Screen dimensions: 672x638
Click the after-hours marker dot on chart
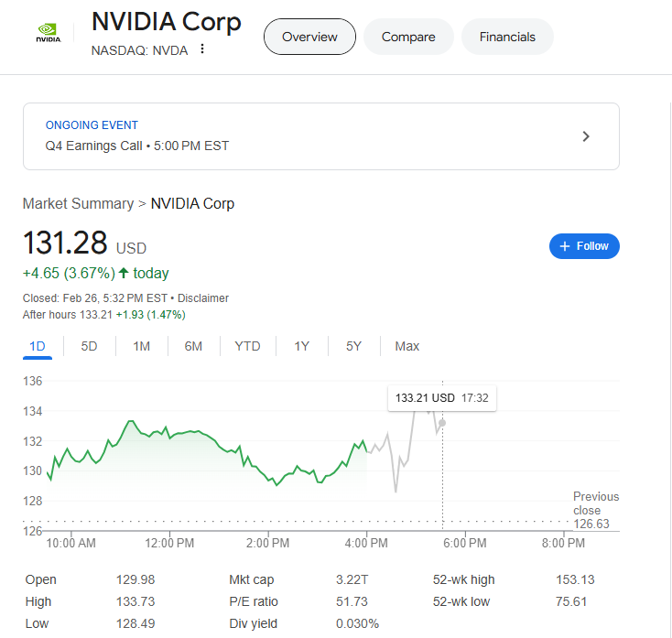pyautogui.click(x=442, y=423)
